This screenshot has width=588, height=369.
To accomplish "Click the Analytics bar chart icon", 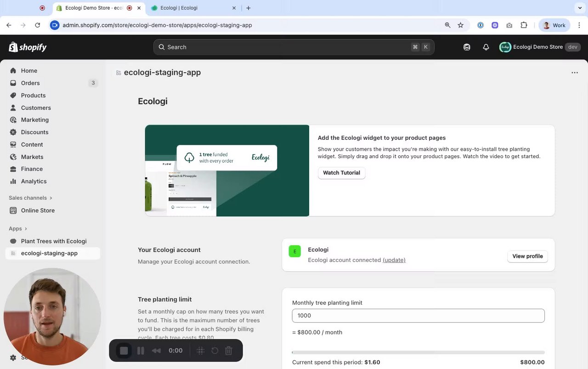I will click(x=13, y=182).
